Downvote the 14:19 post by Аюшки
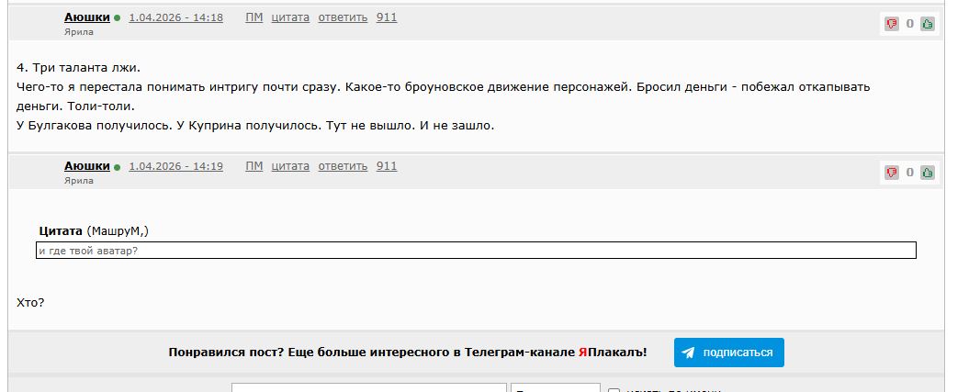Viewport: 980px width, 392px height. pos(892,173)
